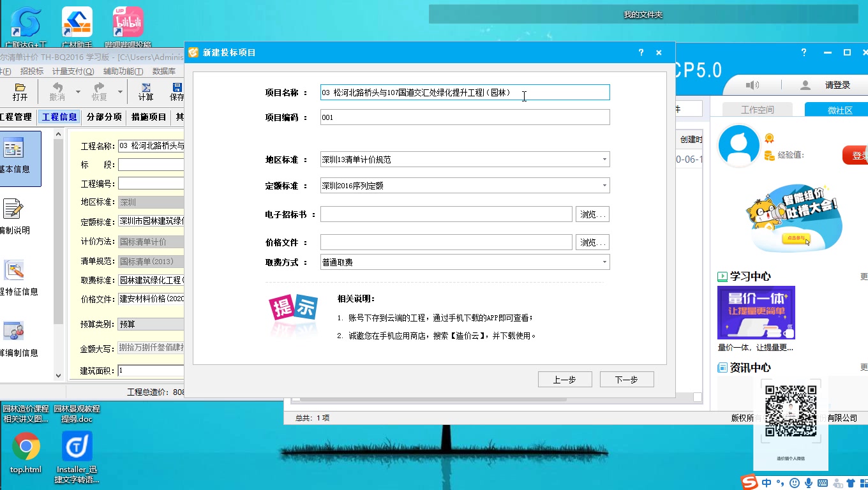
Task: Click the orange medal badge icon
Action: point(769,138)
